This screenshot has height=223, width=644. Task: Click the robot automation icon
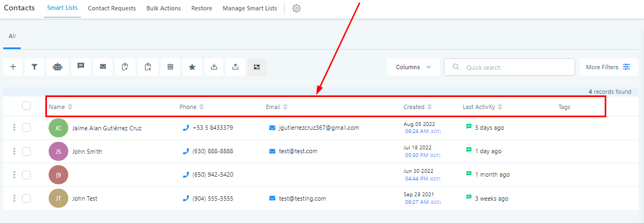tap(57, 67)
